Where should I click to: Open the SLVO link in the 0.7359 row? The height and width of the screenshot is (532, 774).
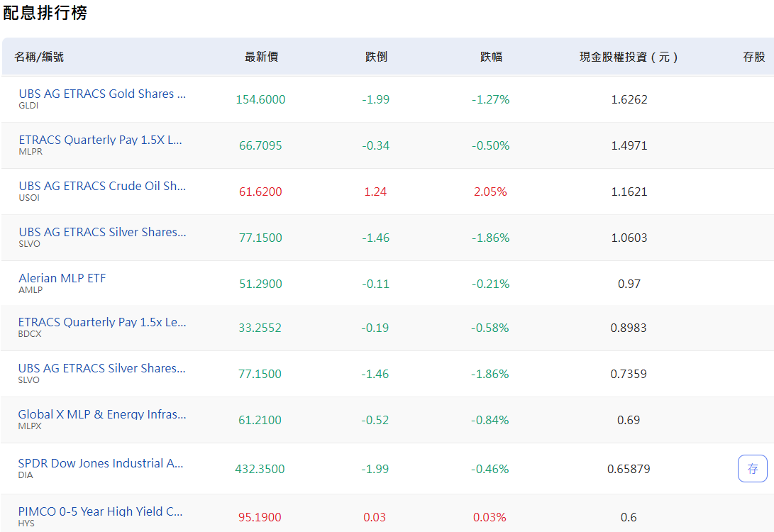tap(101, 368)
